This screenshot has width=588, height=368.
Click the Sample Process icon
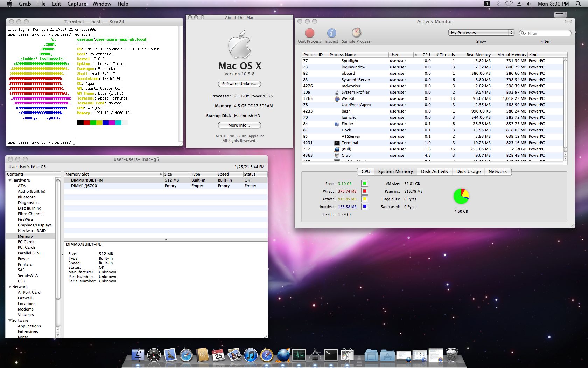356,33
